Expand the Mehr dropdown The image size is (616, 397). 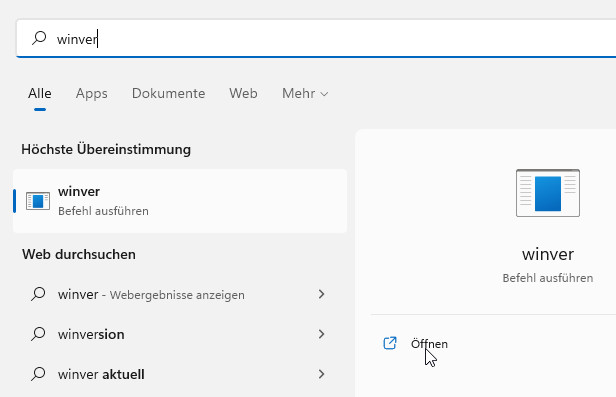[x=305, y=93]
